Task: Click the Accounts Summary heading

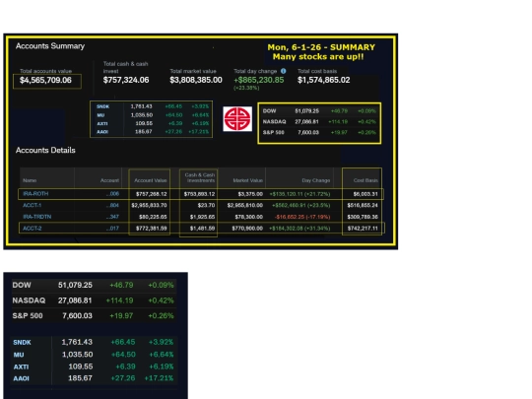Action: pyautogui.click(x=50, y=45)
